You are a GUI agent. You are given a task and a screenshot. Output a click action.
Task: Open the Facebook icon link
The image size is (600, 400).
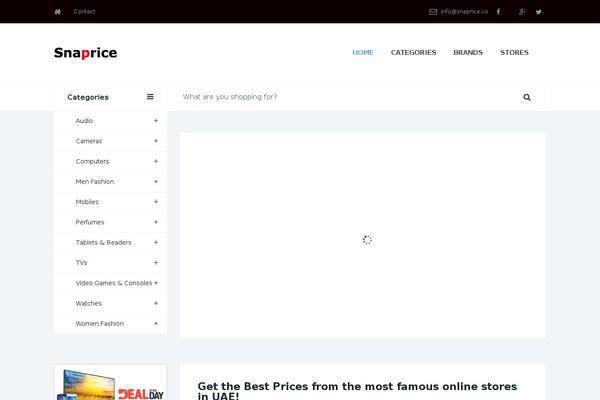(498, 12)
